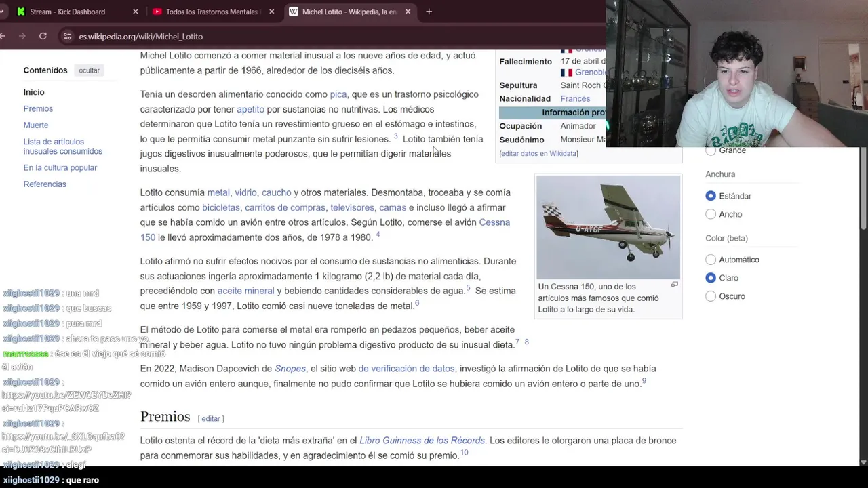The width and height of the screenshot is (868, 488).
Task: Open a new browser tab
Action: click(429, 12)
